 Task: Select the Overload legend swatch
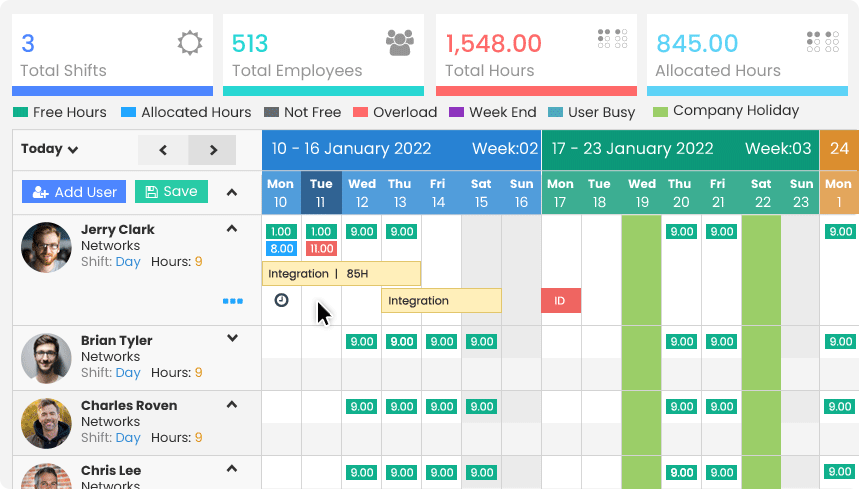(360, 112)
